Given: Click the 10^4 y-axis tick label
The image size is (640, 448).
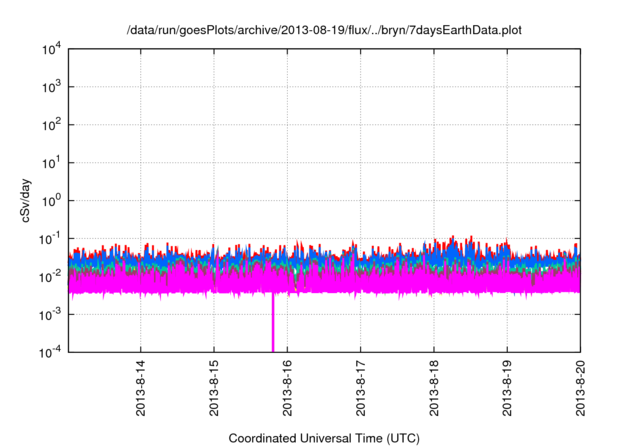Looking at the screenshot, I should point(51,49).
